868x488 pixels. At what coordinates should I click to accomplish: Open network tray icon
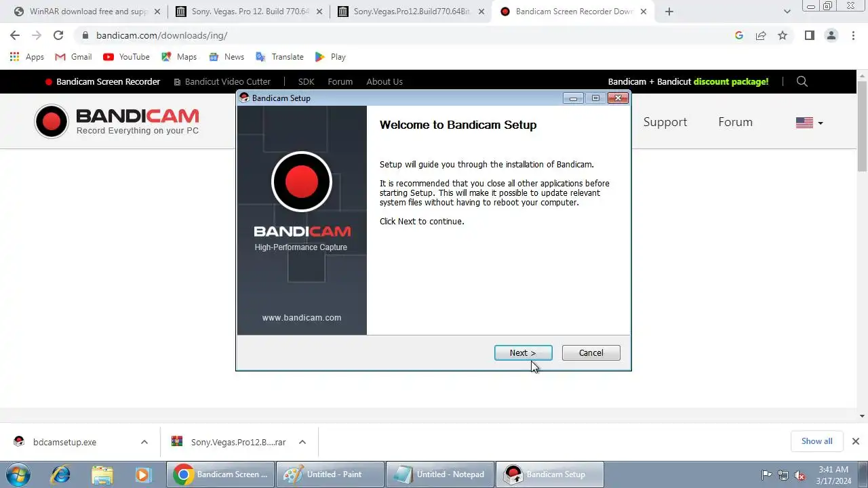point(783,475)
